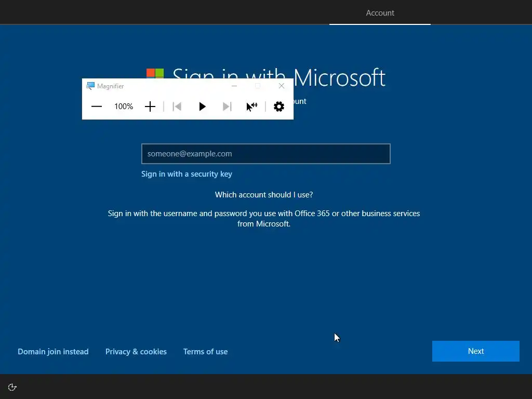Click the Office 365 sign-in description text
Screen dimensions: 532x399
pos(264,219)
